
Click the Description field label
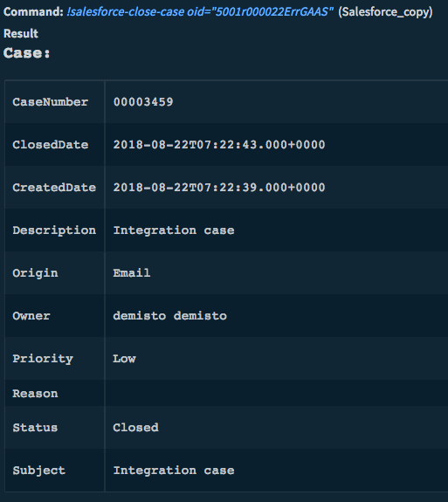(54, 230)
